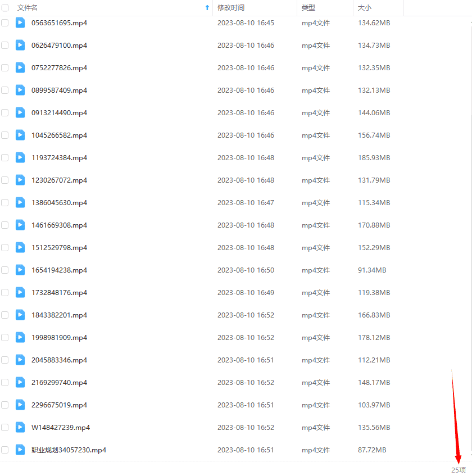This screenshot has width=472, height=476.
Task: Select the checkbox for 1386045630.mp4
Action: [x=5, y=202]
